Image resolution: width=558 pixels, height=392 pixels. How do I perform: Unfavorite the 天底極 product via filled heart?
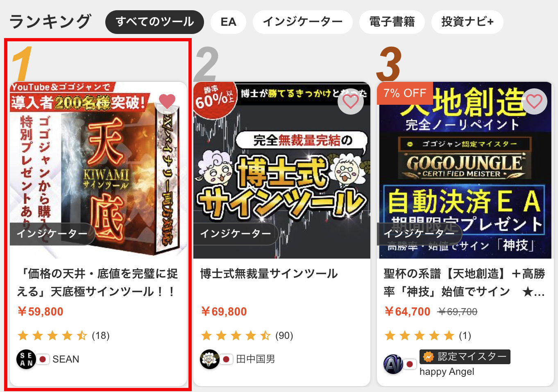pos(167,101)
